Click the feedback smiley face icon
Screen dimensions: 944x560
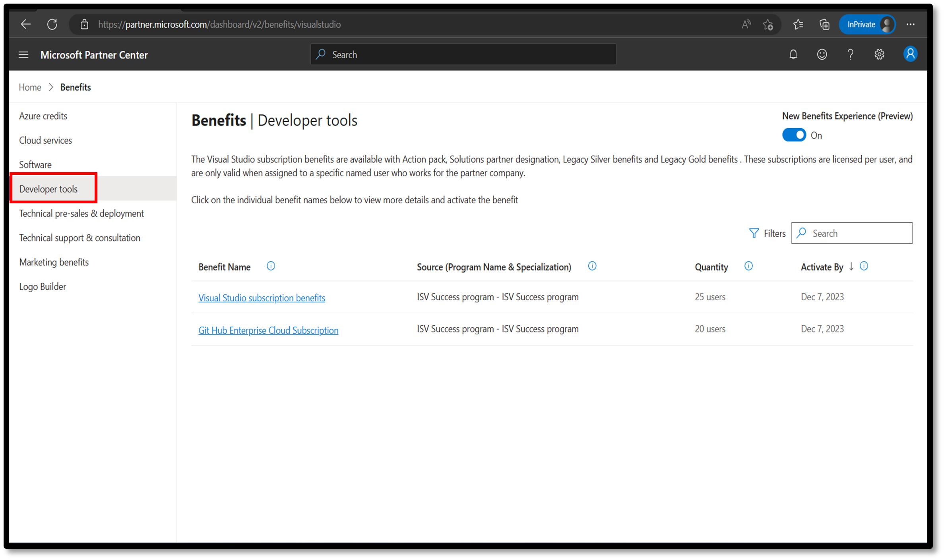[x=822, y=55]
